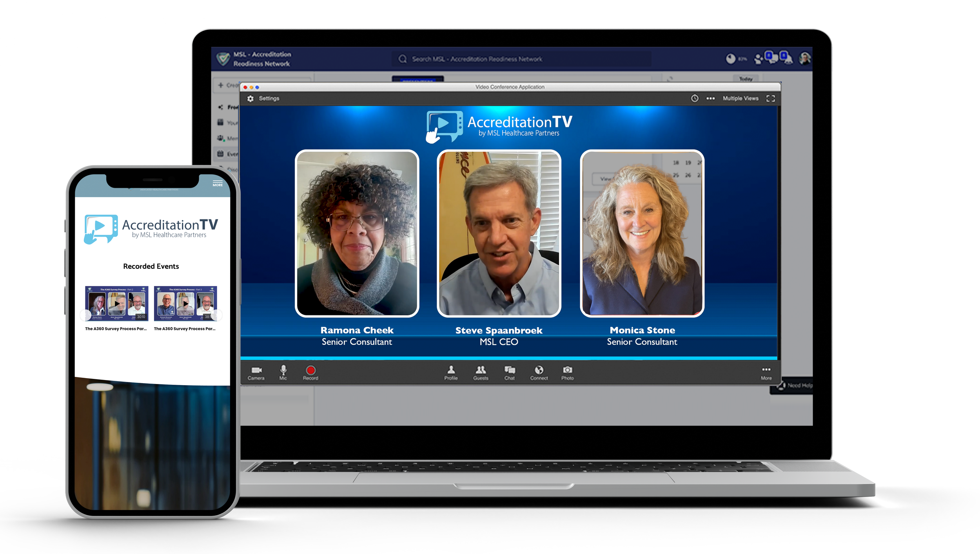Mute the Mic in conference toolbar

tap(283, 372)
